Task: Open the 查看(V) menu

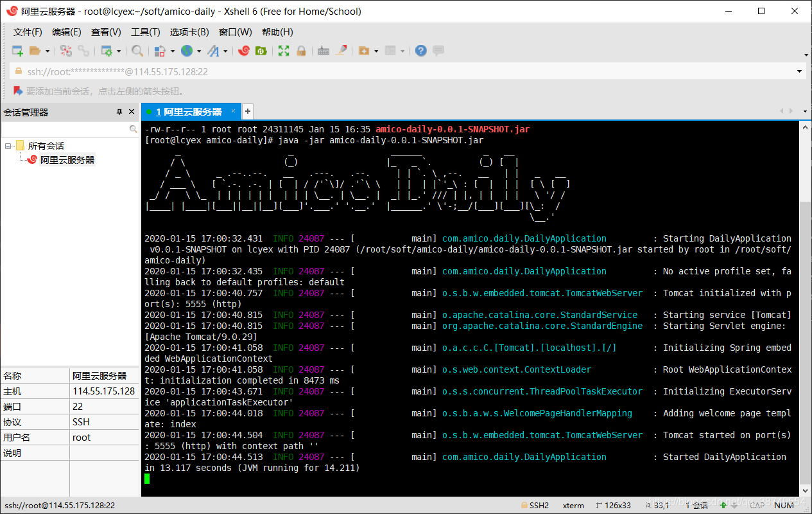Action: click(106, 32)
